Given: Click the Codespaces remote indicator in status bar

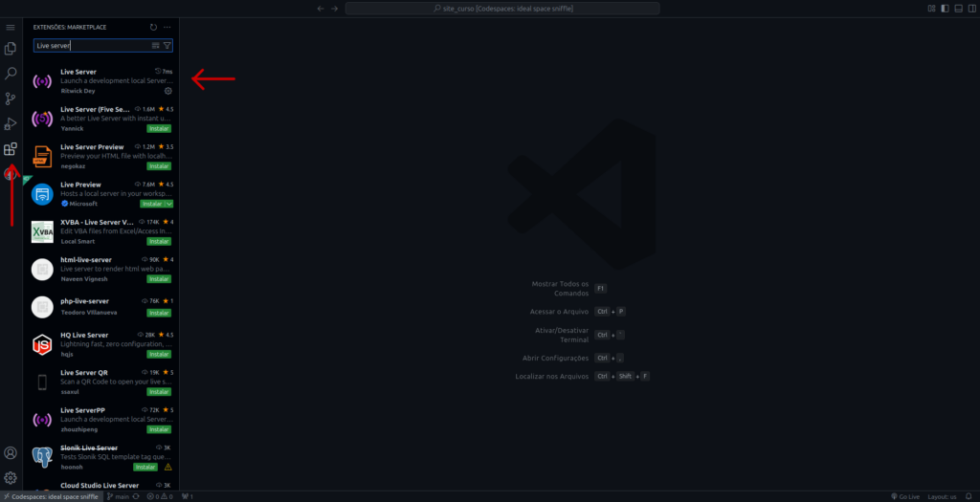Looking at the screenshot, I should point(52,497).
